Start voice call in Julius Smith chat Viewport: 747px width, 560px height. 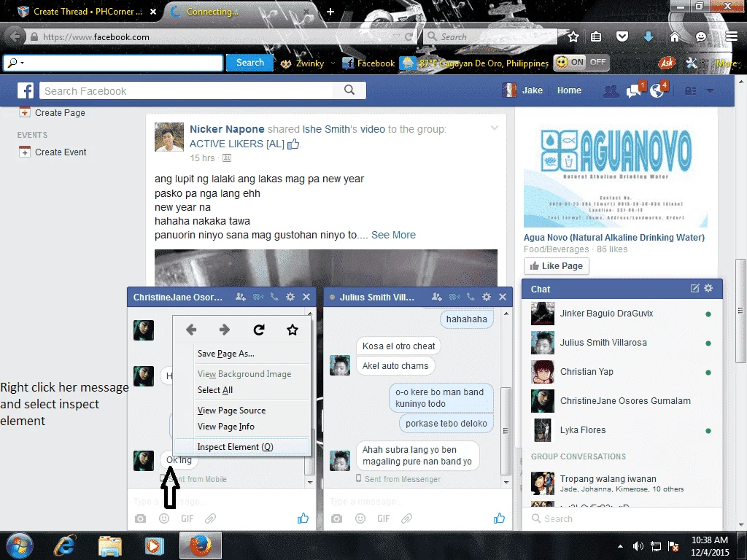click(471, 297)
